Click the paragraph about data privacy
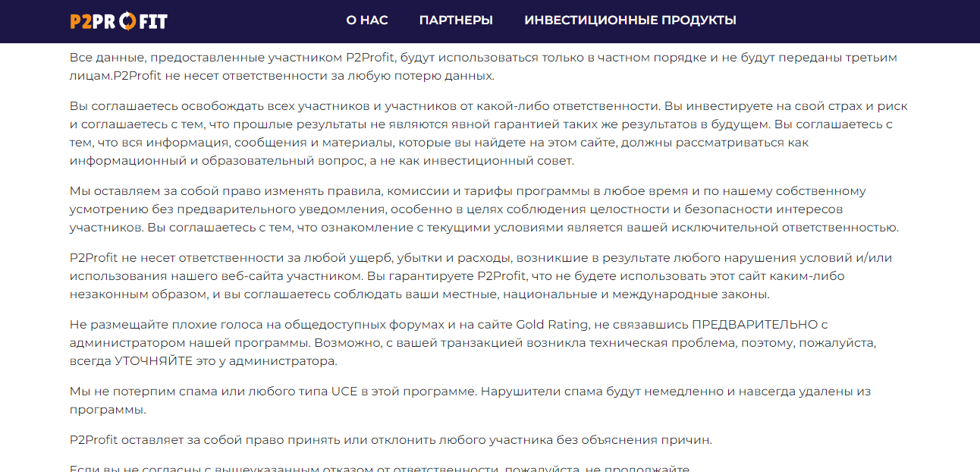Image resolution: width=980 pixels, height=472 pixels. (x=485, y=66)
